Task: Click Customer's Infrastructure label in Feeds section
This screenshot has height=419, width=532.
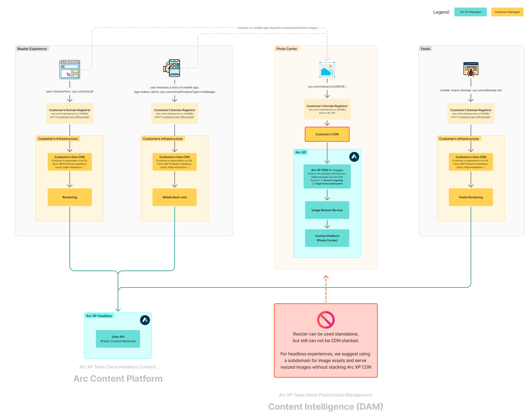Action: [459, 139]
